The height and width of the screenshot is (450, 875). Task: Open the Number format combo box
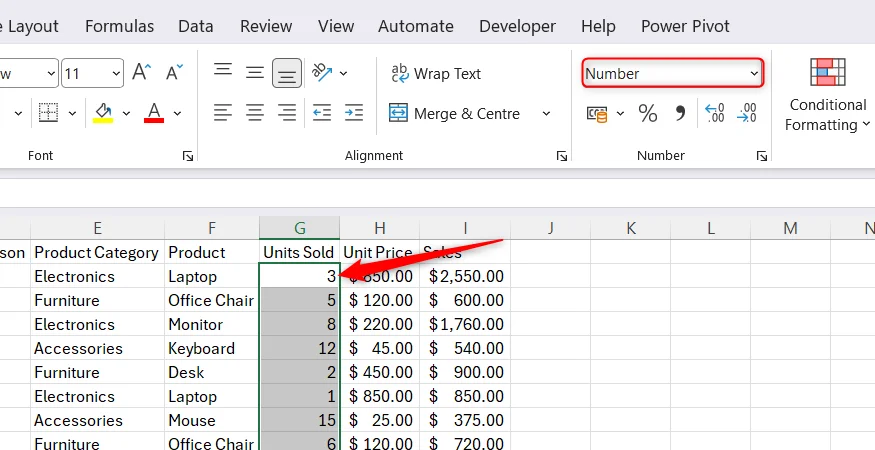[x=672, y=73]
